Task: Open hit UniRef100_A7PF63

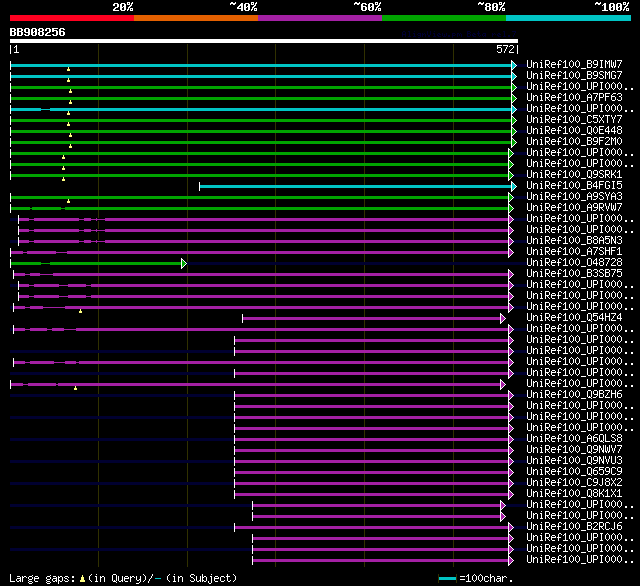Action: click(574, 97)
